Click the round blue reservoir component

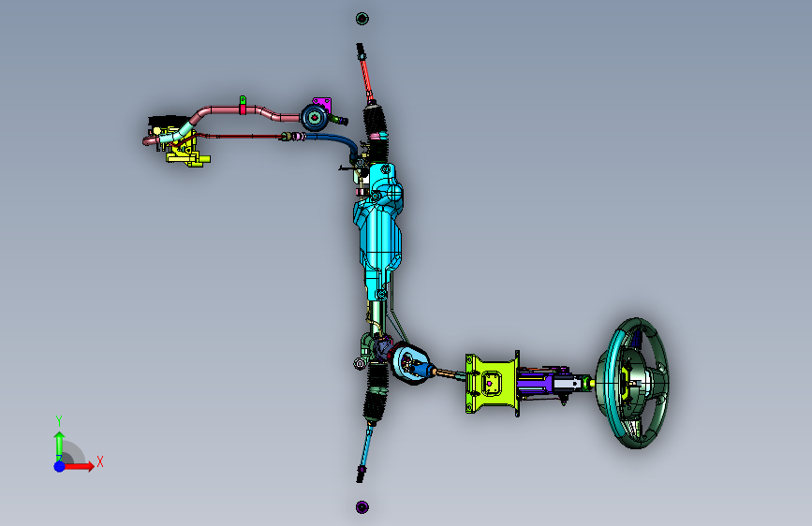(x=315, y=118)
